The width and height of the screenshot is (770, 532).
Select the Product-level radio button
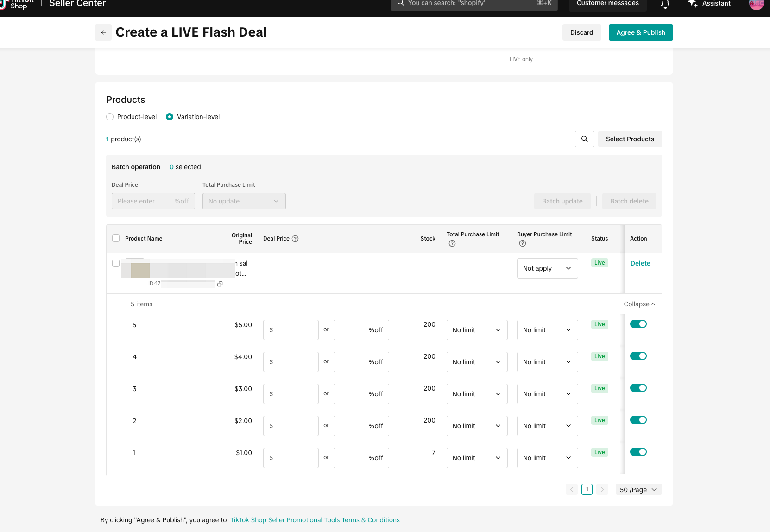(x=110, y=117)
